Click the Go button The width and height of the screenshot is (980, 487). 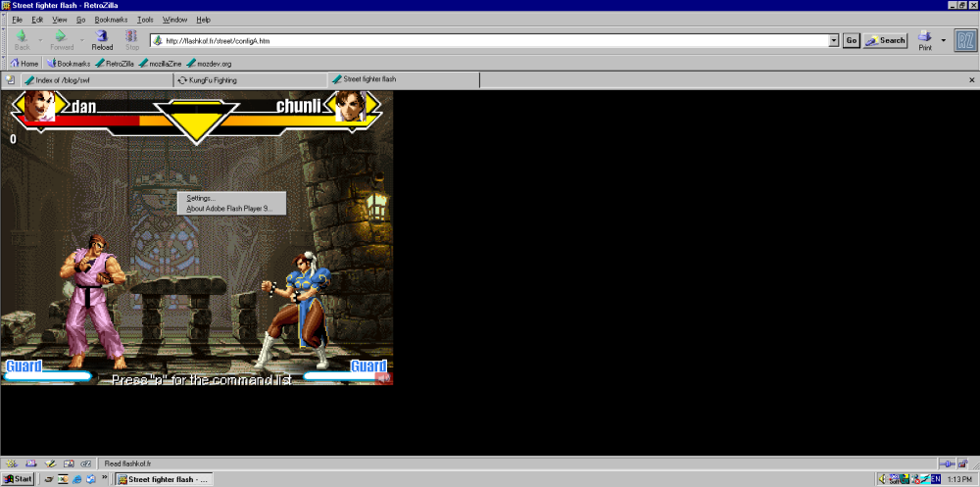point(851,41)
